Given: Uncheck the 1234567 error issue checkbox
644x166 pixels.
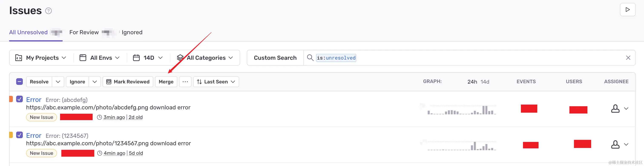Looking at the screenshot, I should [x=20, y=135].
